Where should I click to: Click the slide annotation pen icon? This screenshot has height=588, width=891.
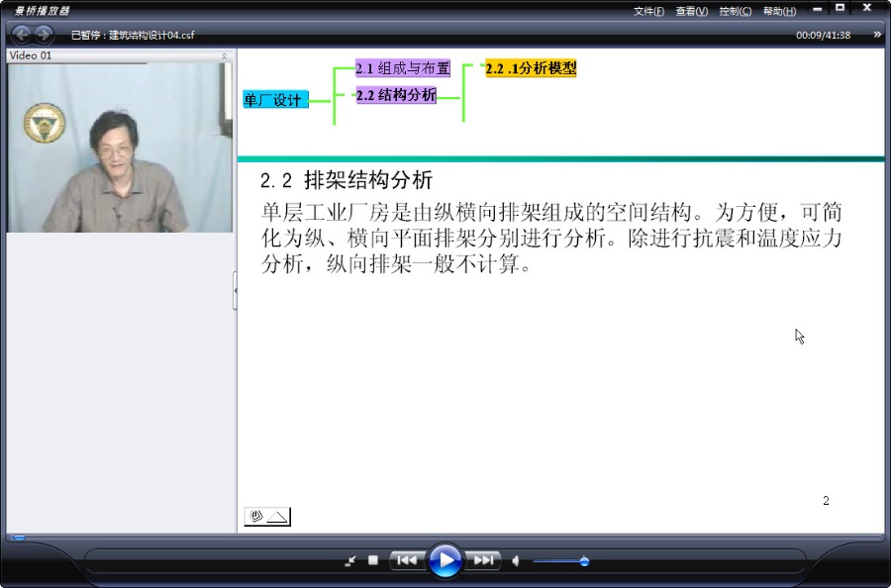tap(256, 516)
